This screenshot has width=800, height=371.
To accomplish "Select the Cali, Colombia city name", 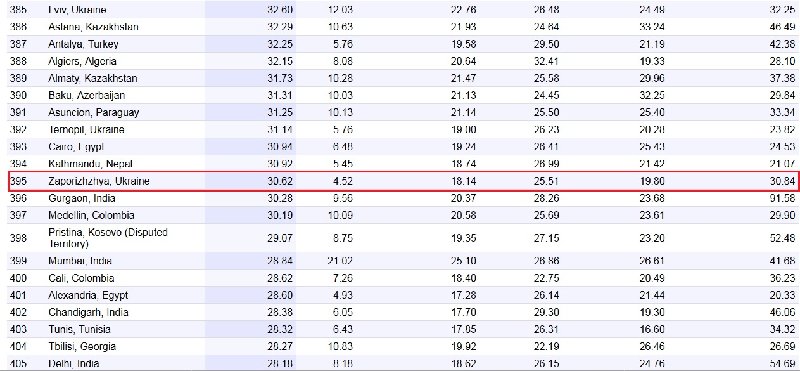I will [81, 279].
